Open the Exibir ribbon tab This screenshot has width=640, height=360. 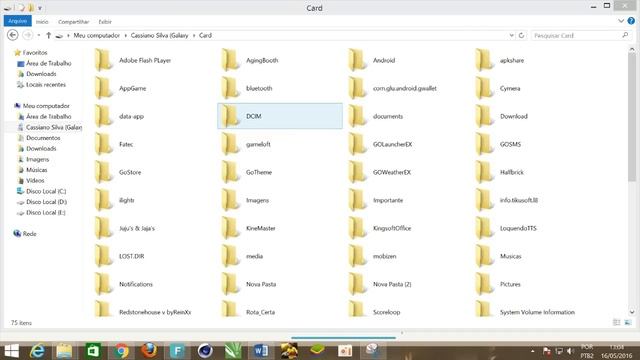105,22
